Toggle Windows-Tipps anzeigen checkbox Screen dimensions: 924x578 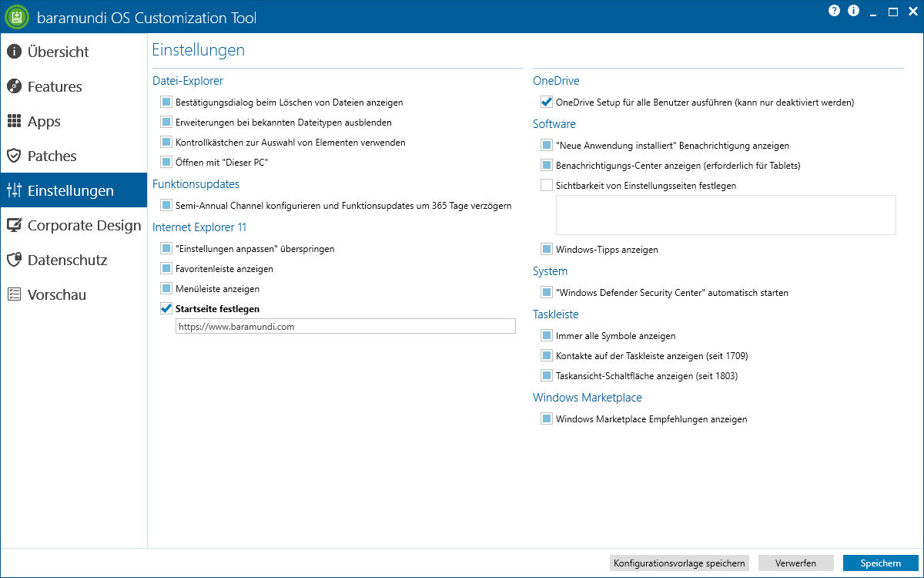click(547, 249)
